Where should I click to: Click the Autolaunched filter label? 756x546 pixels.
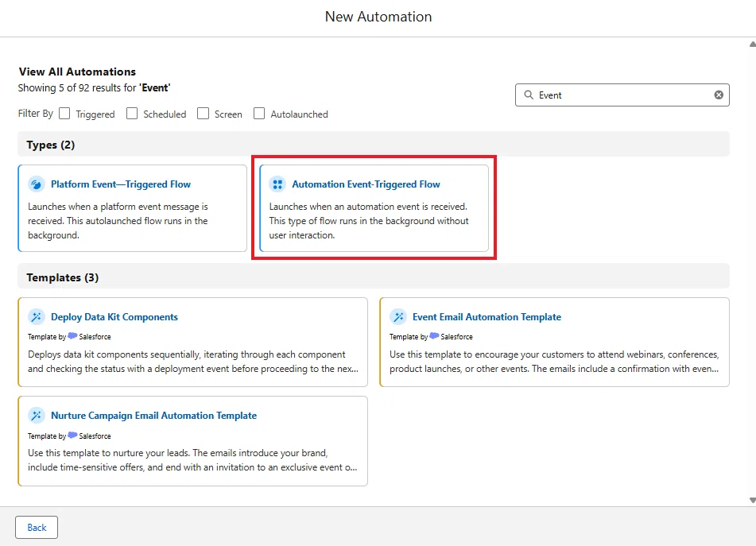[x=299, y=114]
